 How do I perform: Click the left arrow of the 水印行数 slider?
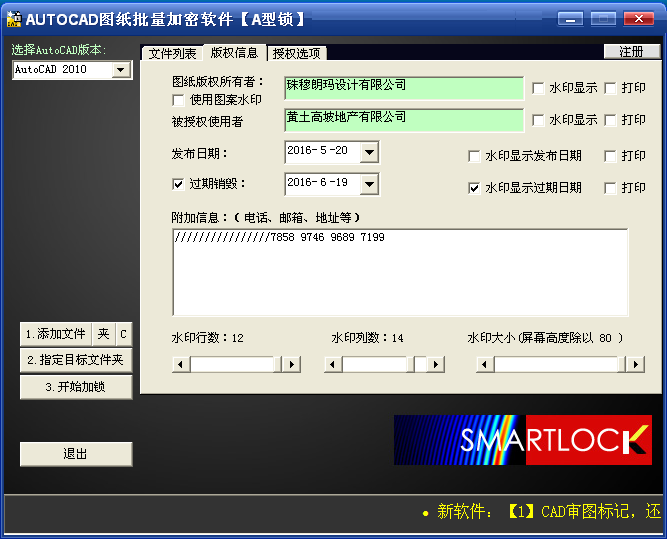click(x=181, y=365)
